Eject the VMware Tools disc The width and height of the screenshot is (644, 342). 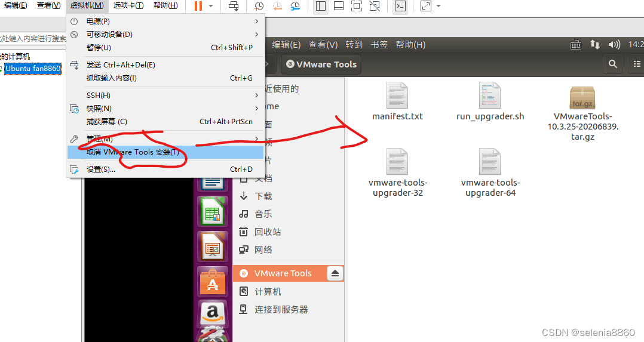[335, 273]
